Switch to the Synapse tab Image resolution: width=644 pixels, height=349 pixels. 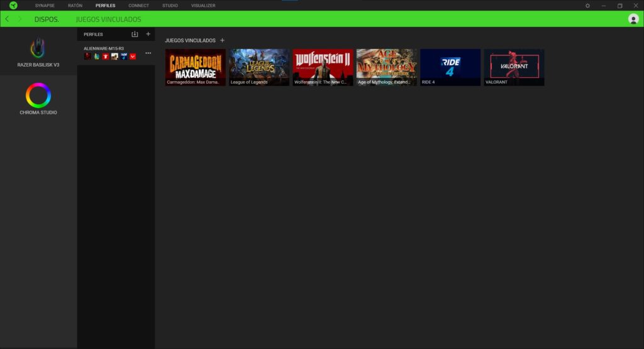[x=45, y=5]
